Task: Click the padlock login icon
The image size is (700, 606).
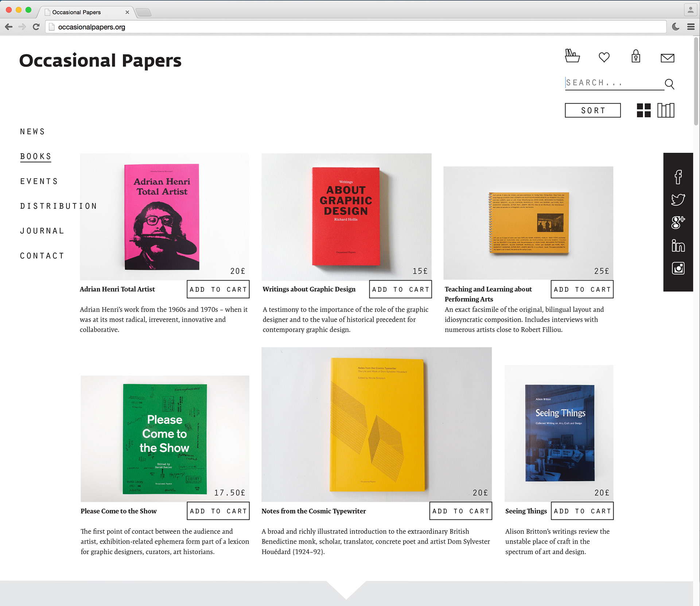Action: pyautogui.click(x=636, y=57)
